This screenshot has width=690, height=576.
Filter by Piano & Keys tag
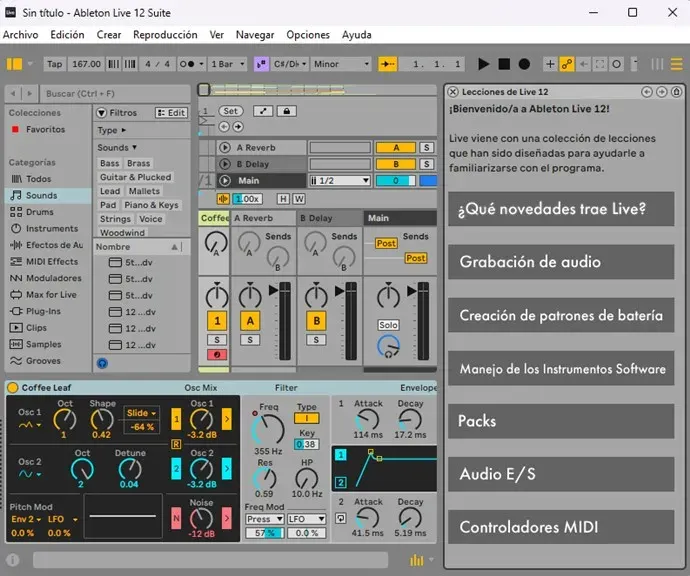tap(151, 205)
